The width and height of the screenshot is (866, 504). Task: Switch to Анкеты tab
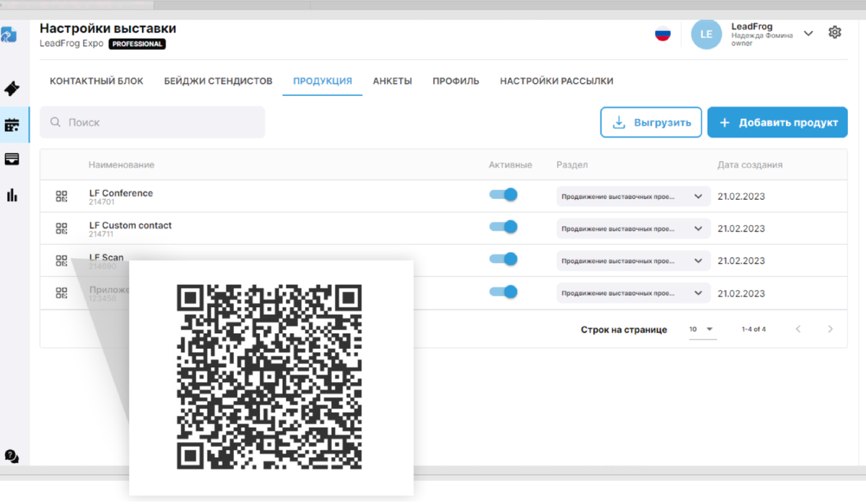pyautogui.click(x=393, y=81)
